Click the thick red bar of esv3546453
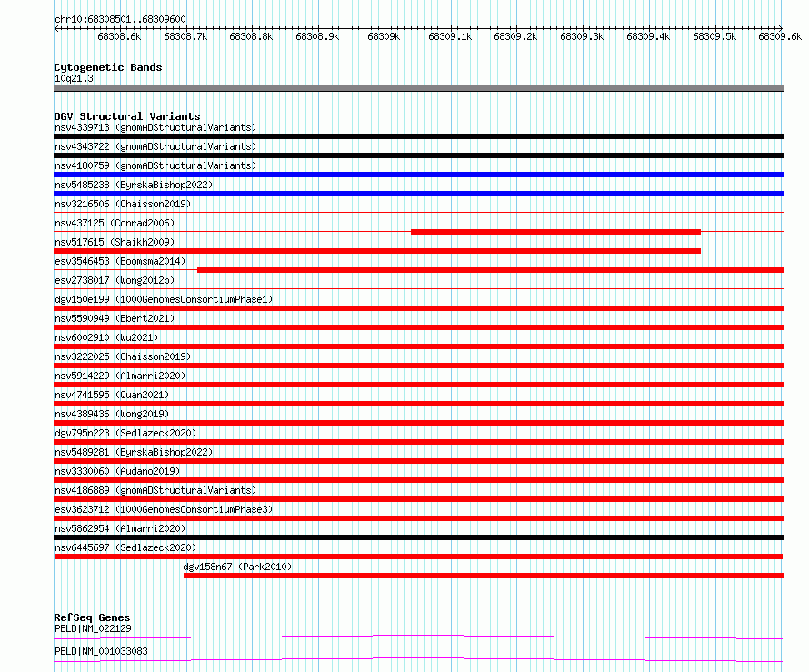Viewport: 809px width, 672px height. pos(490,270)
